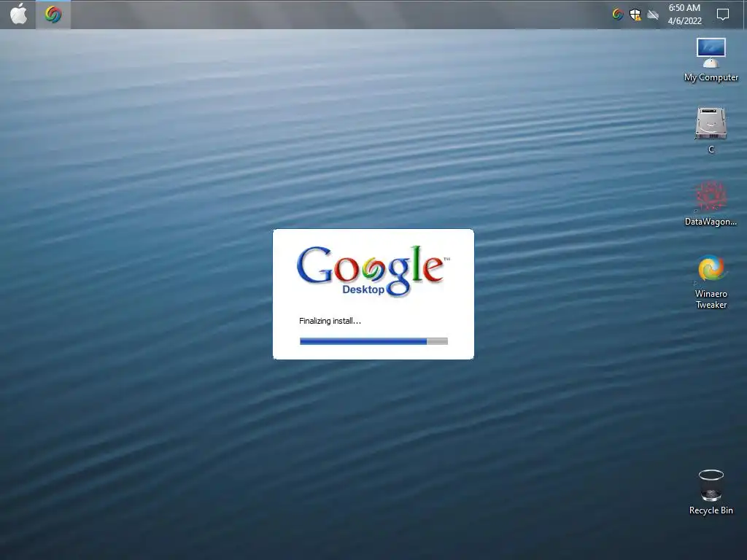Open Windows Security shield tray icon

point(635,15)
